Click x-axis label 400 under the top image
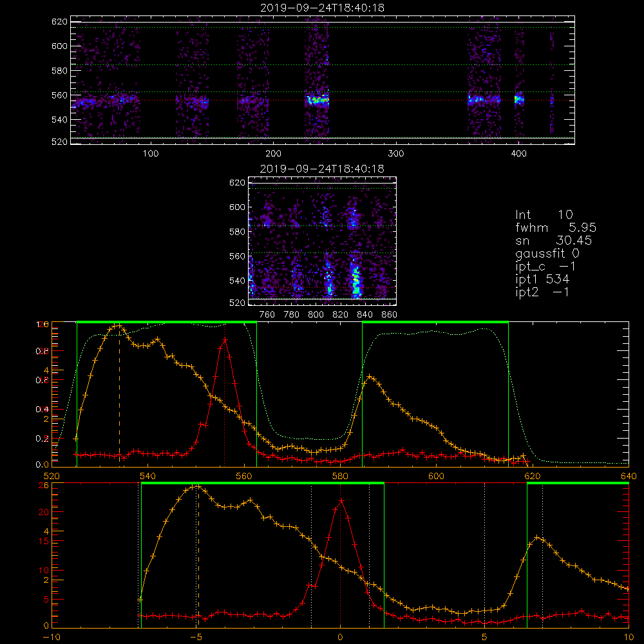Viewport: 644px width, 644px height. [518, 154]
